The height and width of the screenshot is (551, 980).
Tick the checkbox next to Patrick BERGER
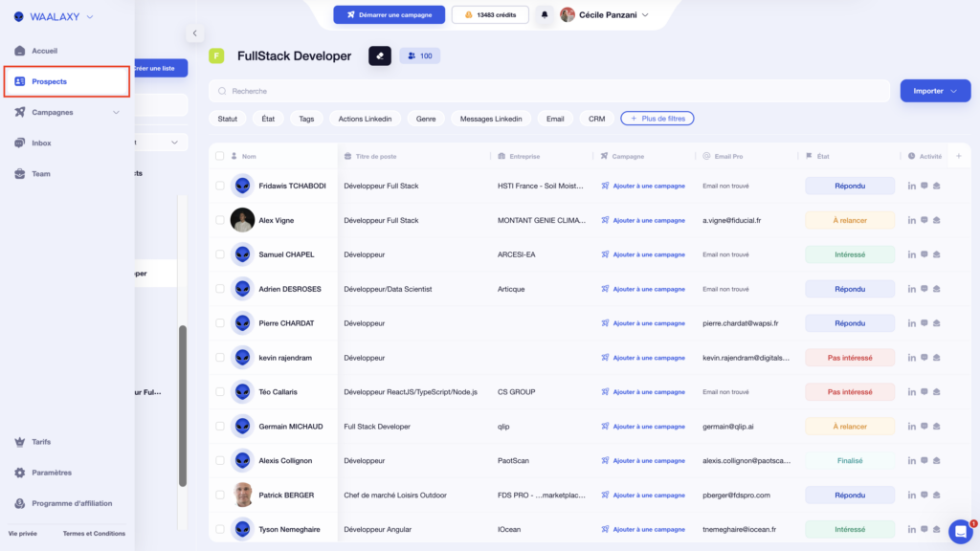pyautogui.click(x=218, y=495)
